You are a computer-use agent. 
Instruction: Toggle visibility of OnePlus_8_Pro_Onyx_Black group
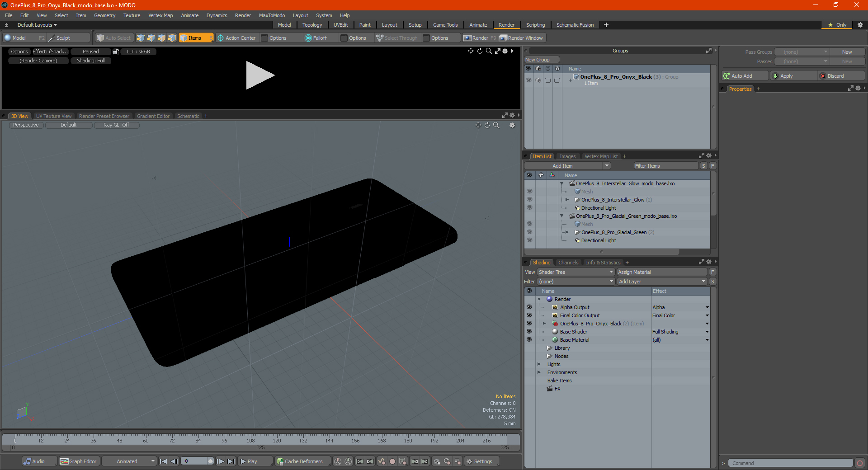tap(528, 80)
